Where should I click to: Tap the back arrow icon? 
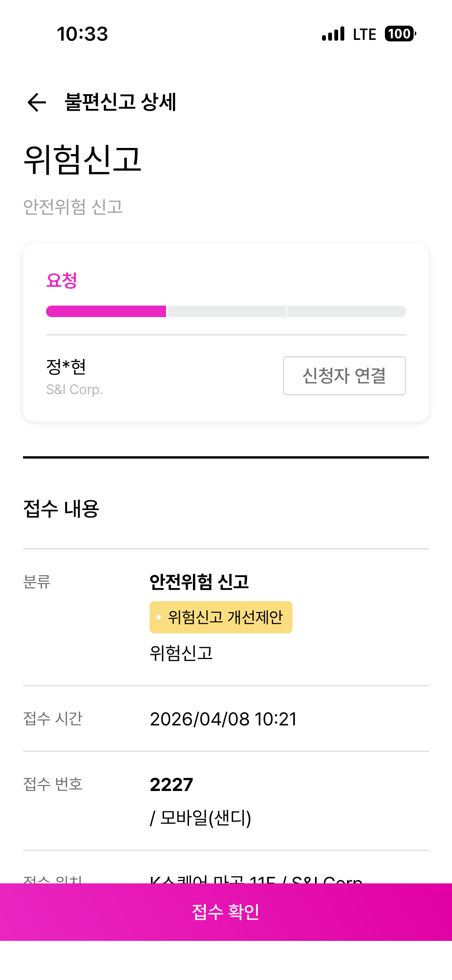(37, 102)
